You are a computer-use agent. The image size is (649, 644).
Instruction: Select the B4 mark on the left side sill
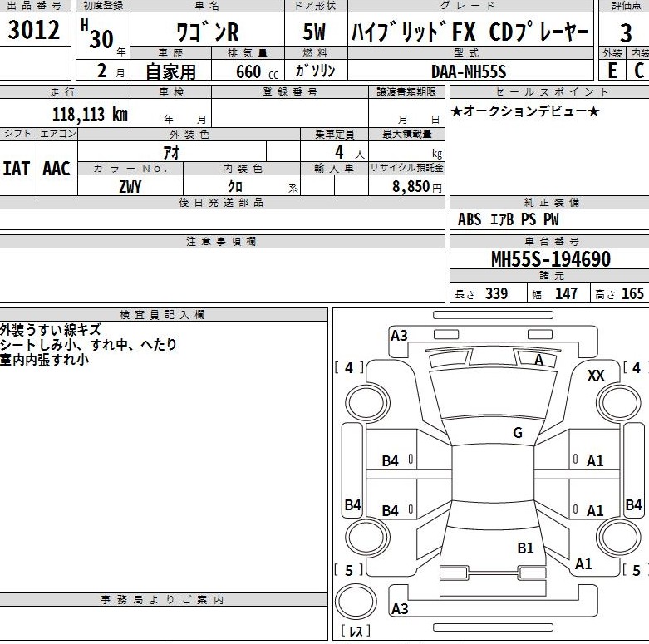point(352,505)
